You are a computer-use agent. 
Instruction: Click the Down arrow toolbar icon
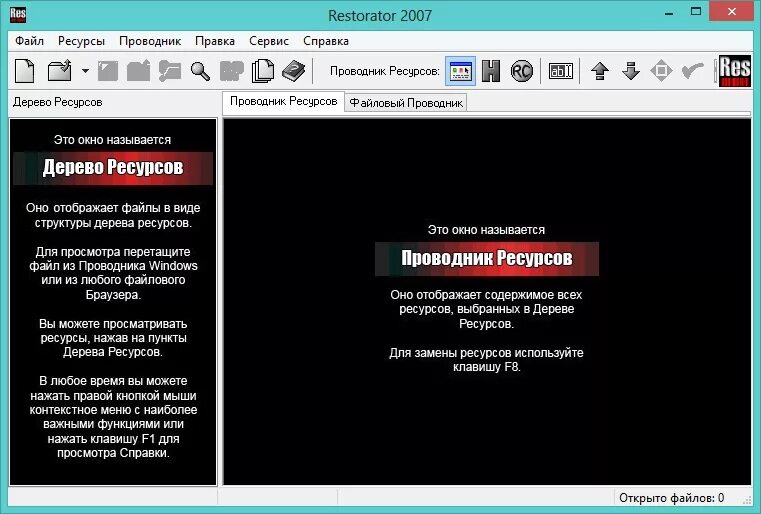click(x=630, y=71)
